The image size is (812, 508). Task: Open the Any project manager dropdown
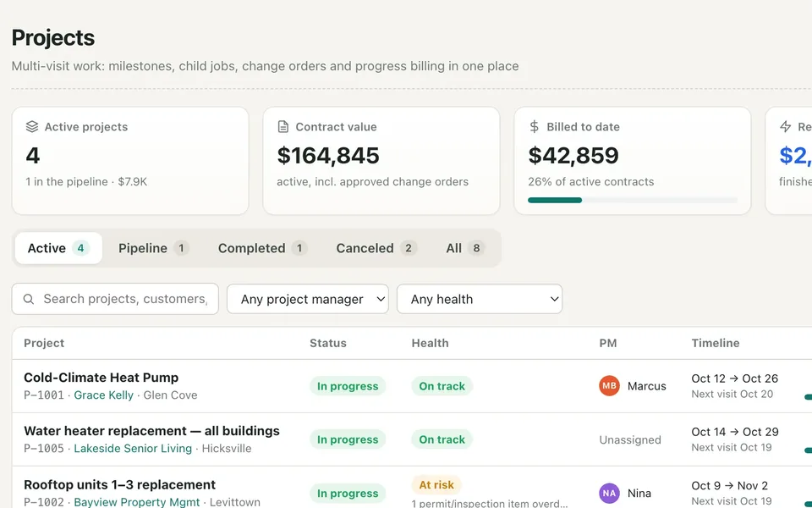coord(308,299)
